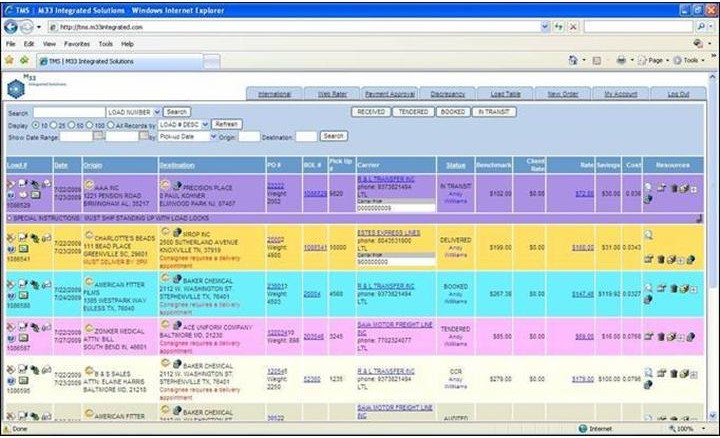
Task: Open the ESTES EXPRESS LINES carrier link
Action: coord(388,233)
